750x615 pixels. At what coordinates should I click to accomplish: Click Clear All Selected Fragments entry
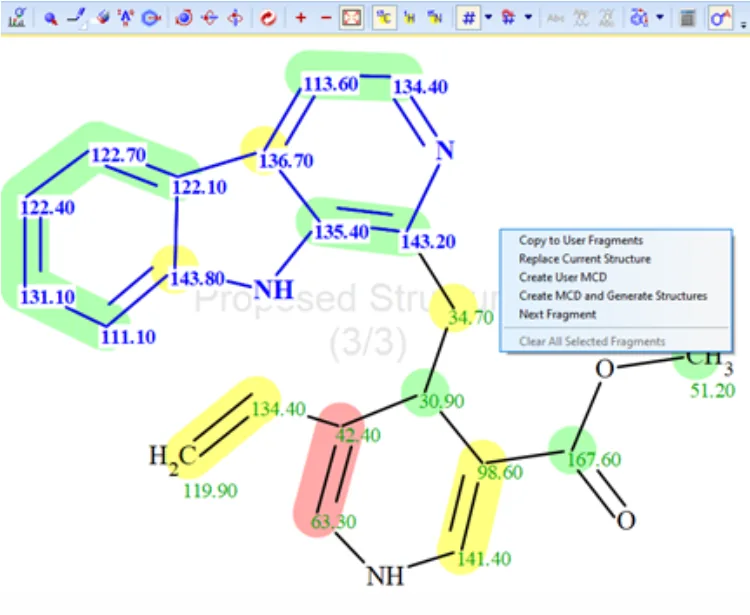(592, 341)
